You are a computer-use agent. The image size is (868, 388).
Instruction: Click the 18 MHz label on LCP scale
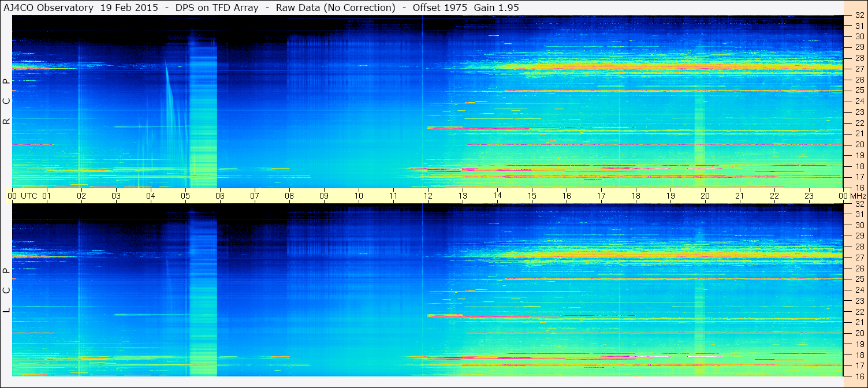coord(859,355)
